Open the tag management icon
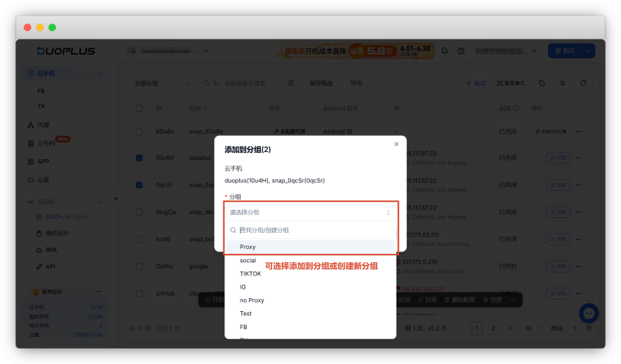The image size is (621, 364). (542, 83)
